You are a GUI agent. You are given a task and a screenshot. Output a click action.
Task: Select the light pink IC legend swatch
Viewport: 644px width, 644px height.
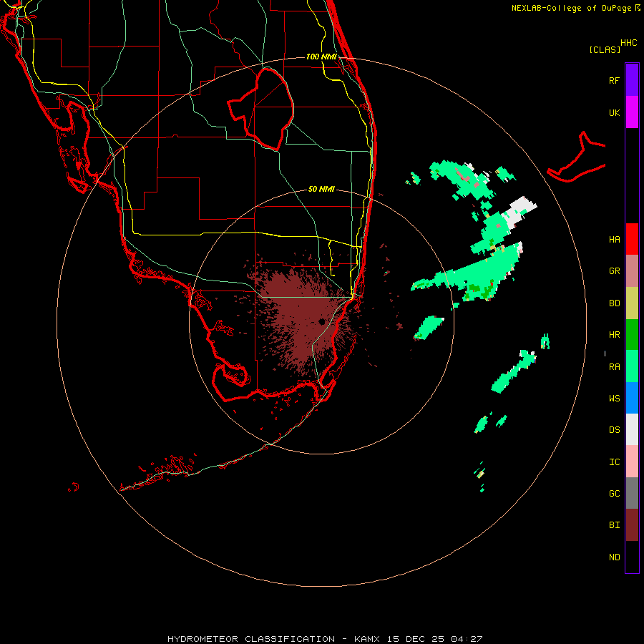pos(632,462)
